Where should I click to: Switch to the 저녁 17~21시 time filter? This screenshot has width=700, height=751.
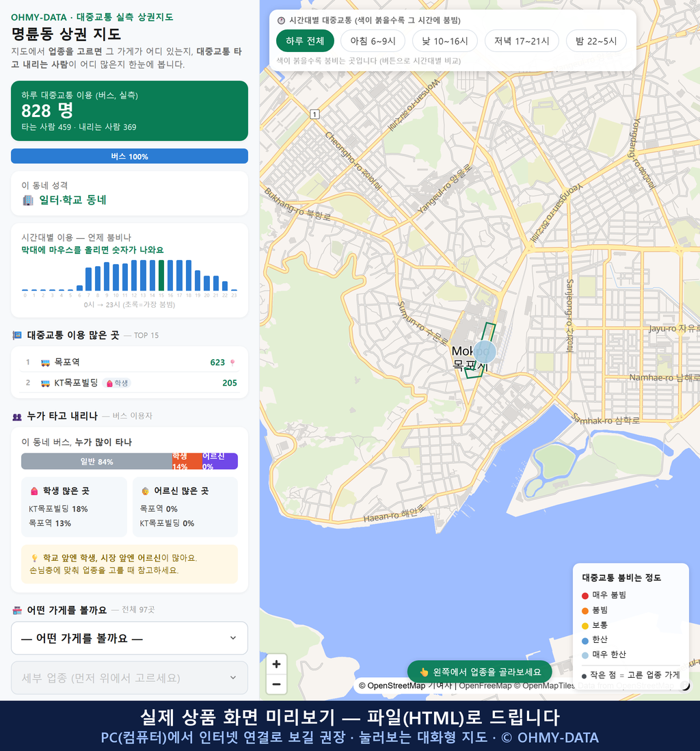pyautogui.click(x=522, y=41)
